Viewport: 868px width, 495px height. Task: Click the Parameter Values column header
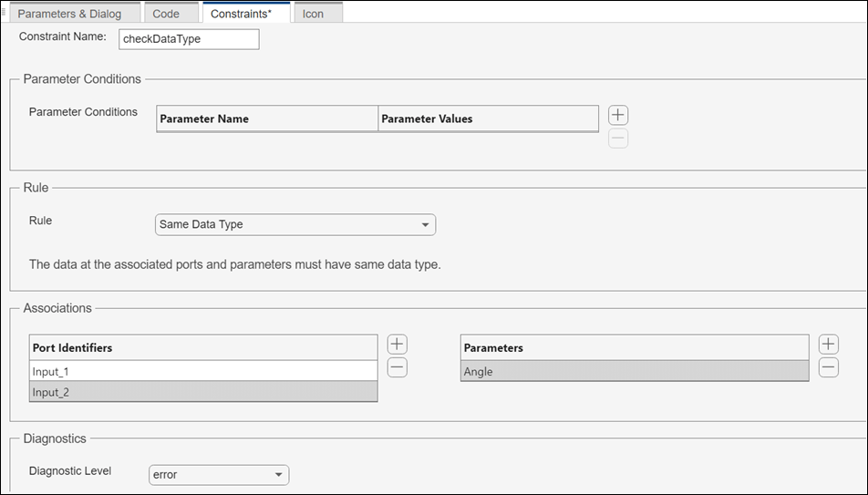coord(488,119)
